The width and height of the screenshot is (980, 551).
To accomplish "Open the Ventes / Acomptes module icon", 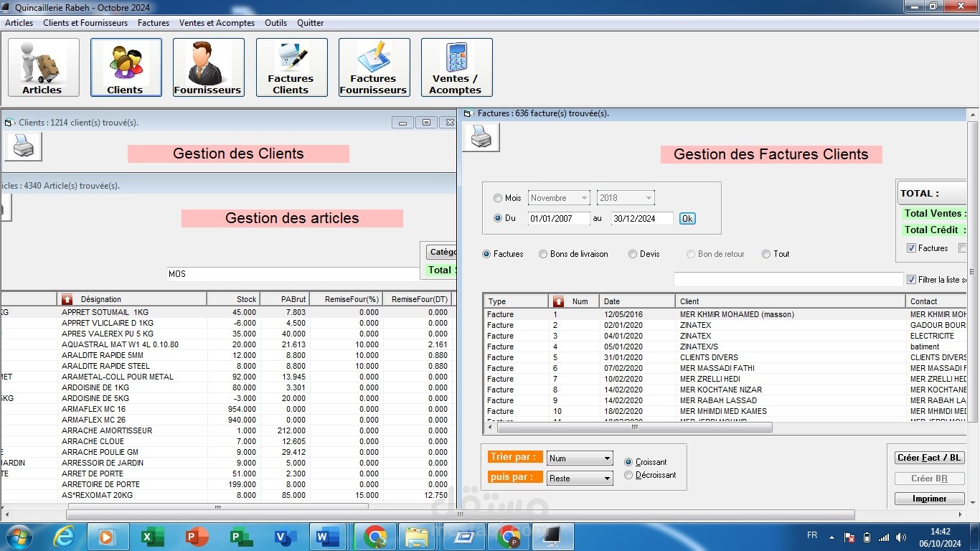I will coord(456,67).
